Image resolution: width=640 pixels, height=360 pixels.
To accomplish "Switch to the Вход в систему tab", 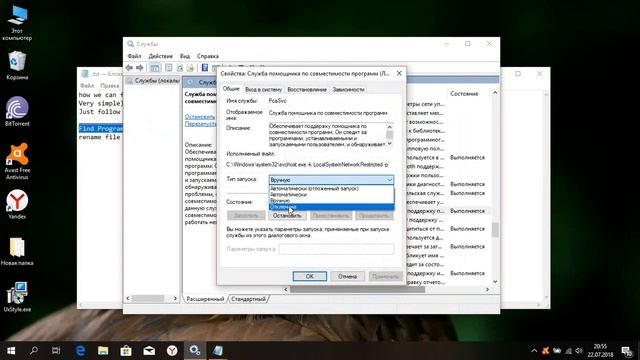I will (263, 89).
